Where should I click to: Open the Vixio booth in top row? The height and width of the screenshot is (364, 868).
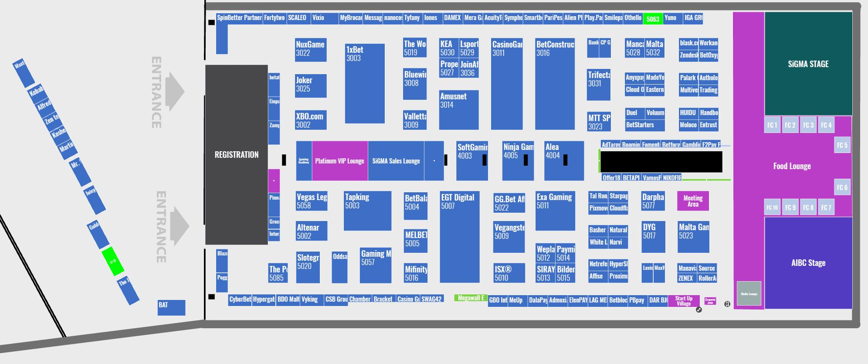pos(324,18)
